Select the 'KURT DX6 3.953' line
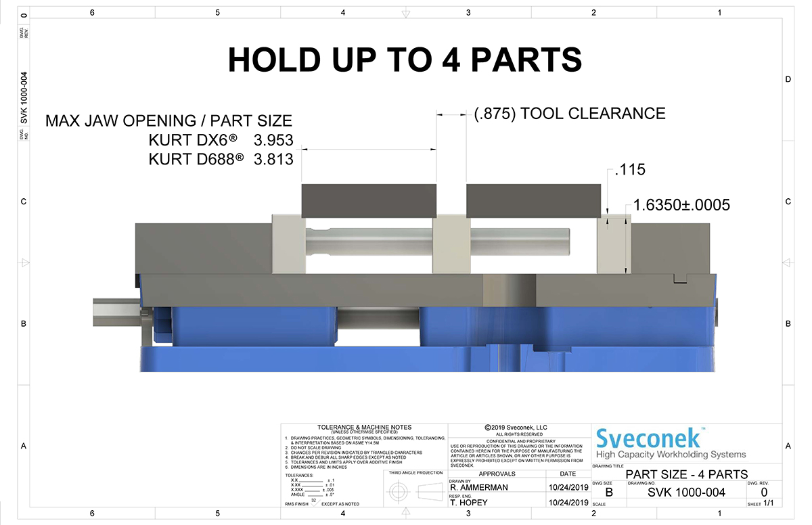This screenshot has width=812, height=525. [x=220, y=141]
